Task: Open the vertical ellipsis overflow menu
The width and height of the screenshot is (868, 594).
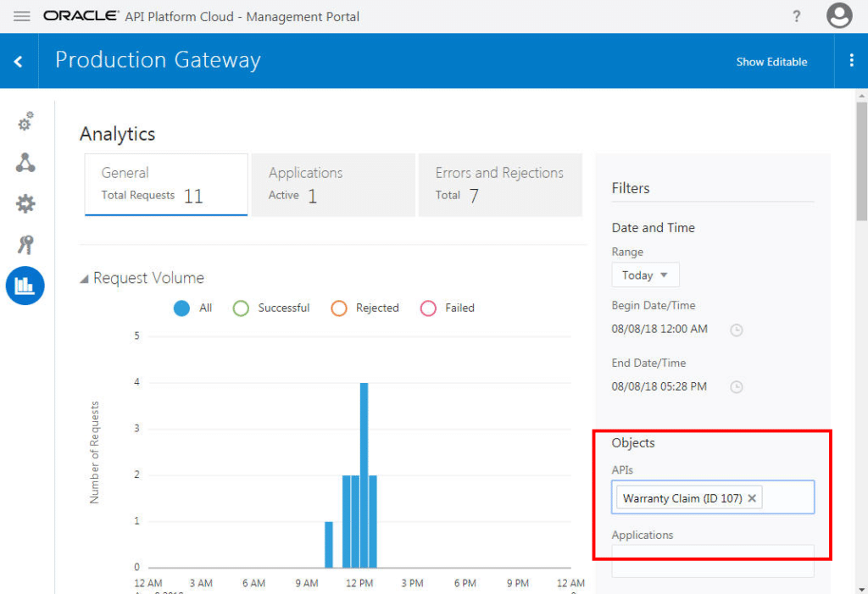Action: 853,60
